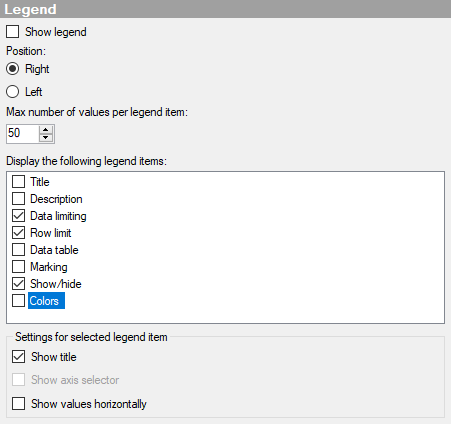This screenshot has height=424, width=451.
Task: Decrease max number of values with down arrow
Action: click(x=46, y=138)
